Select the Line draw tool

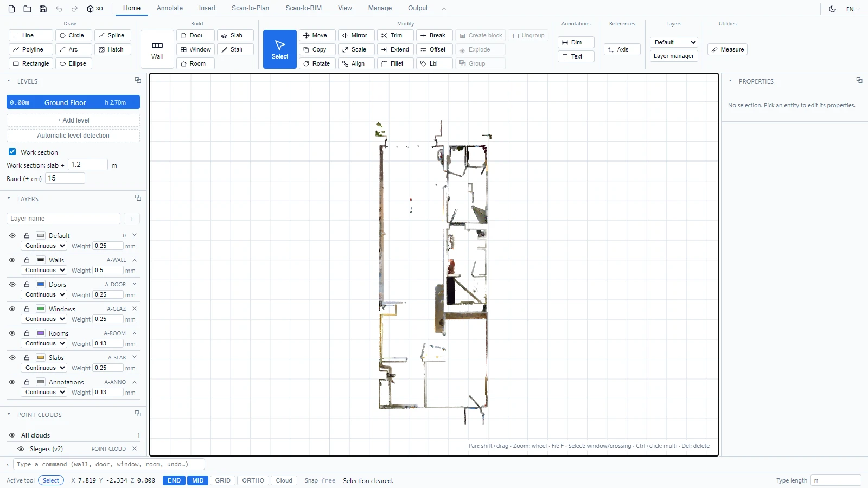pos(31,35)
